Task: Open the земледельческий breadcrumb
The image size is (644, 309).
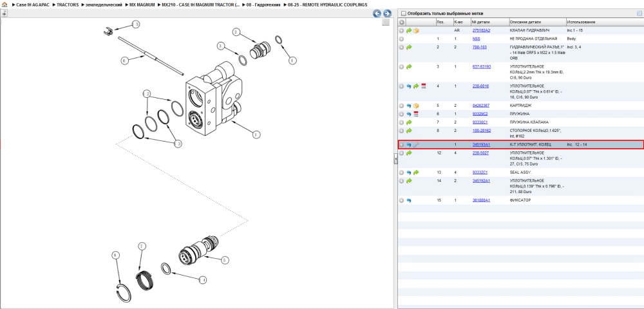Action: click(104, 5)
